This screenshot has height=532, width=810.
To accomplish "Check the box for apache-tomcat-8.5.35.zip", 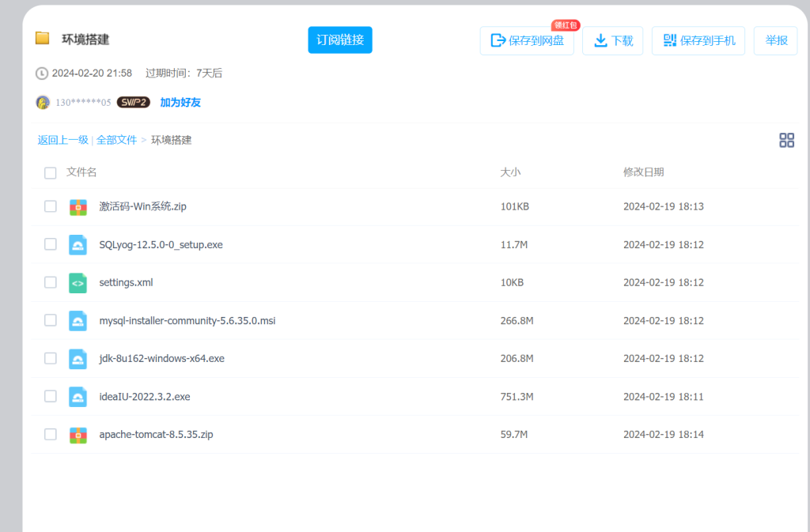I will click(x=50, y=435).
